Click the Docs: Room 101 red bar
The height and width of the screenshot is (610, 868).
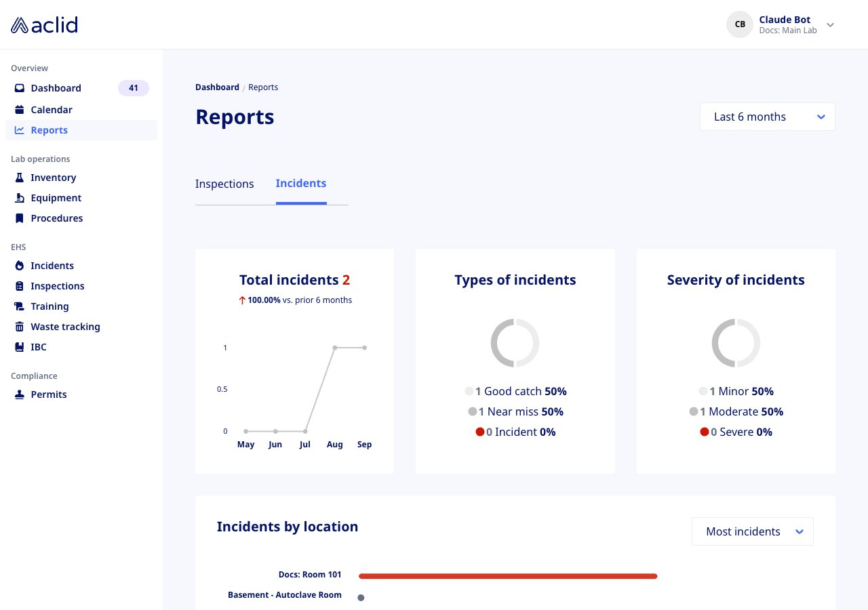point(508,576)
